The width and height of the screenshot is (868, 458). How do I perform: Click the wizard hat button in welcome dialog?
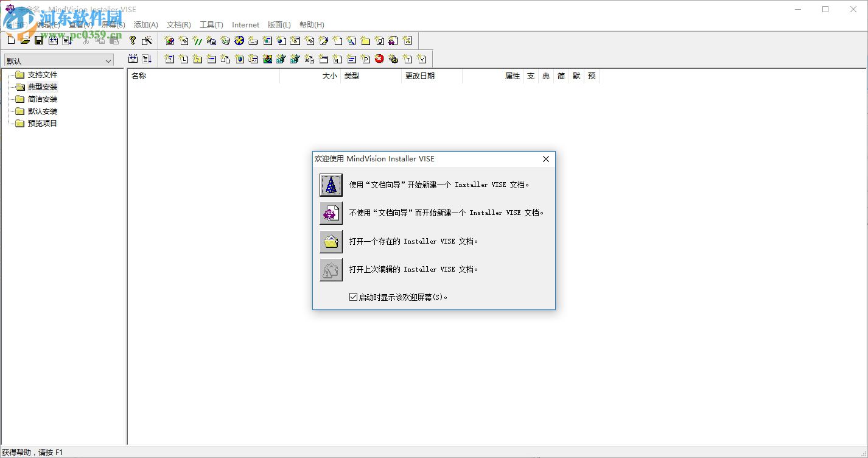coord(331,185)
